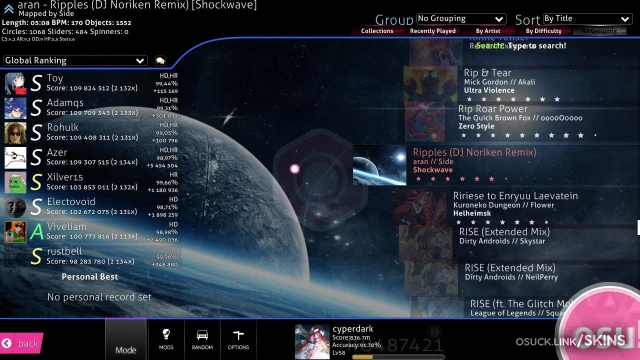This screenshot has width=640, height=360.
Task: Open the Mode selector button
Action: click(126, 340)
